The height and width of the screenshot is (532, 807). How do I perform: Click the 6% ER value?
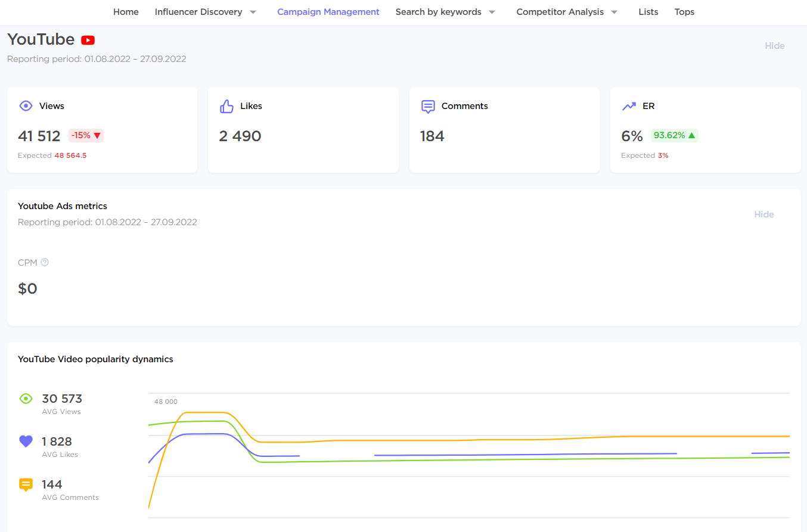[632, 136]
